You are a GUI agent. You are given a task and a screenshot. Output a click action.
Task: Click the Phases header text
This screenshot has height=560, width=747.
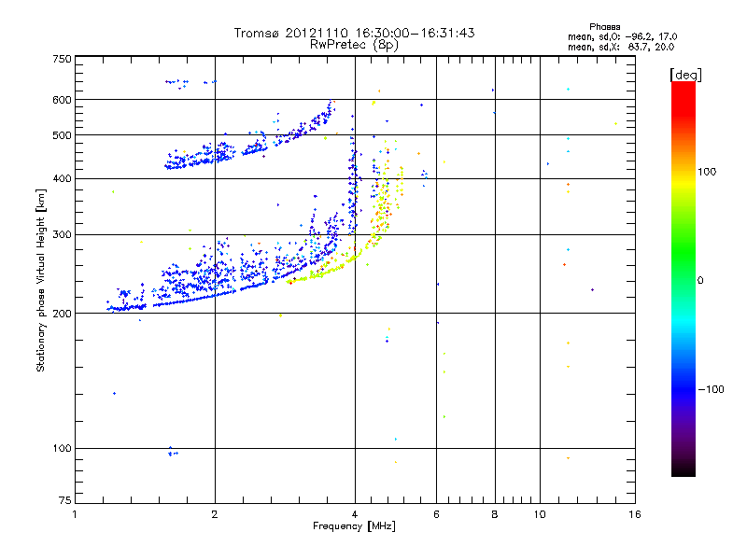coord(604,27)
